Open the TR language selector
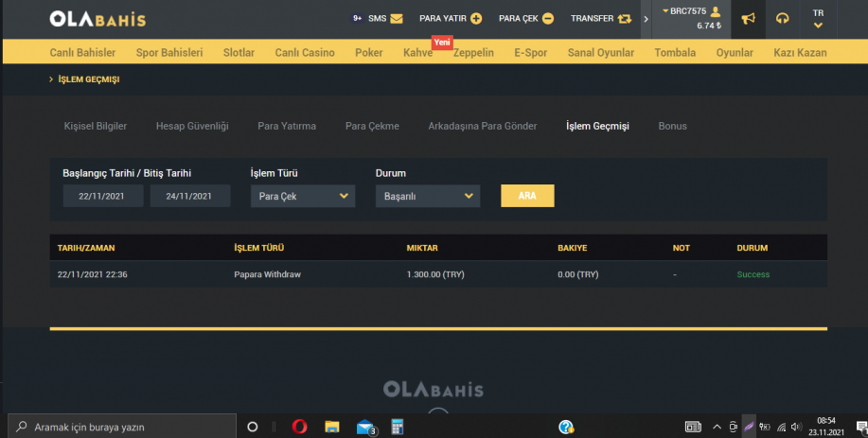The width and height of the screenshot is (868, 438). click(x=818, y=19)
